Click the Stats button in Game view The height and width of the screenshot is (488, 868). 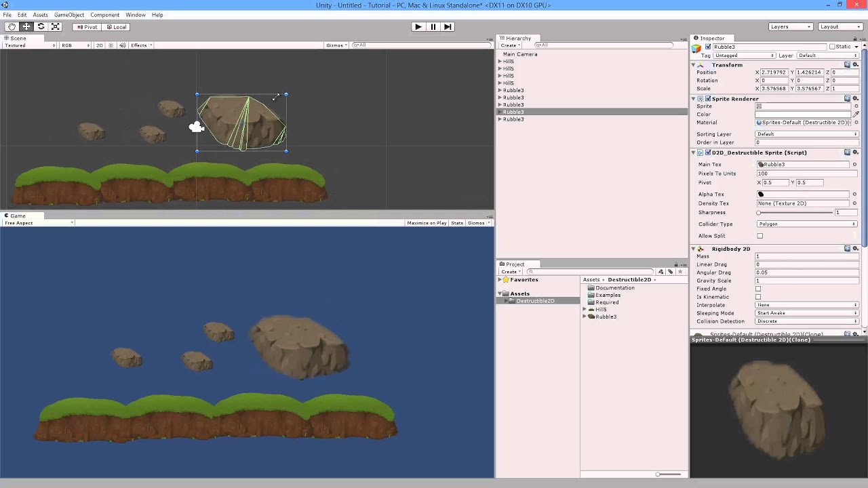(457, 223)
